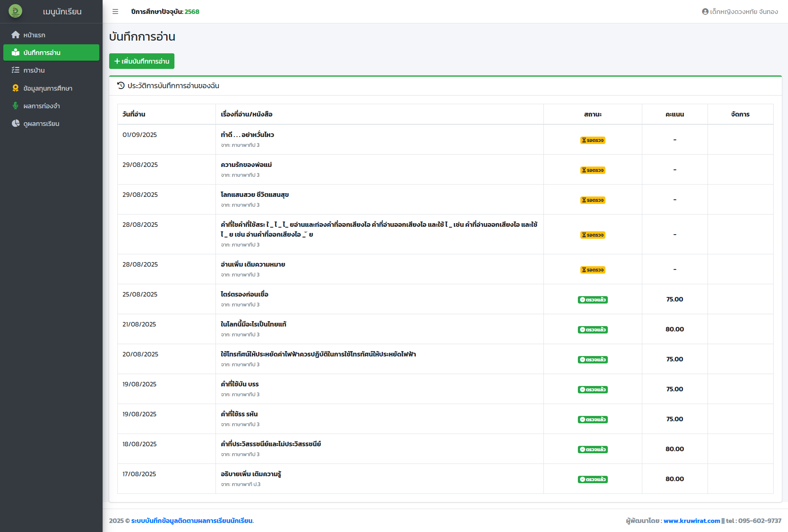Open the ดูผลการเรียน menu item
Screen dimensions: 788x532
tap(41, 123)
